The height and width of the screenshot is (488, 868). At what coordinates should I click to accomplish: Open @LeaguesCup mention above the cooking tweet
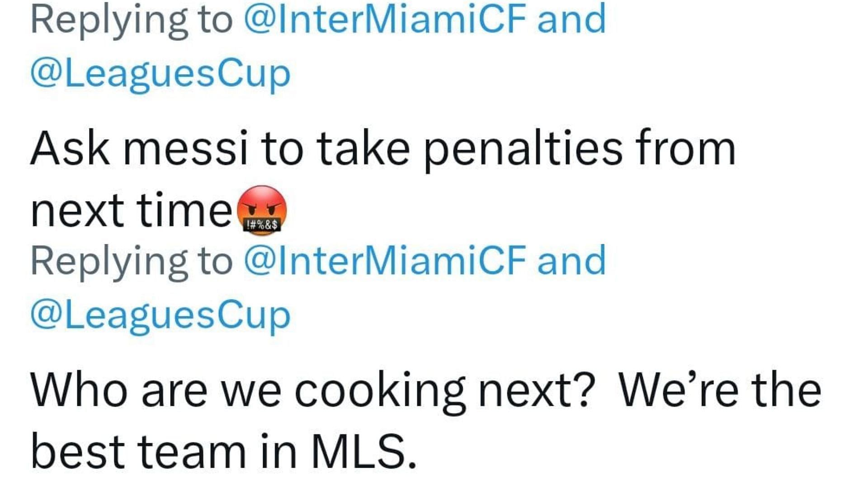(x=160, y=315)
